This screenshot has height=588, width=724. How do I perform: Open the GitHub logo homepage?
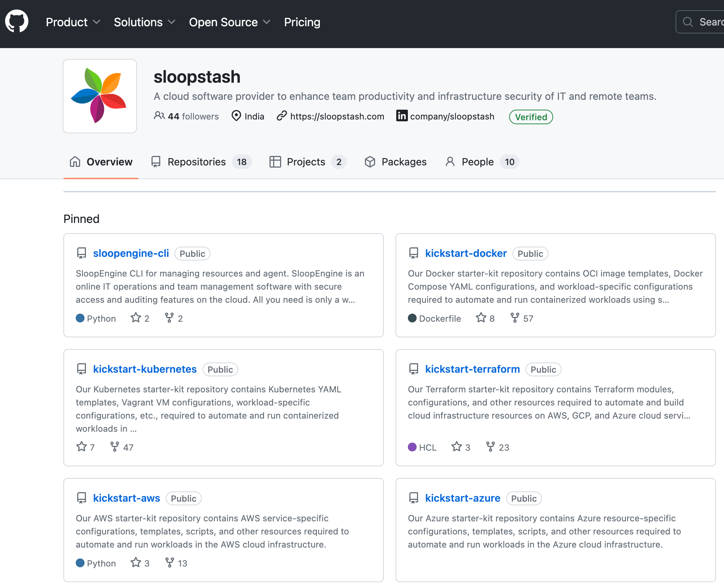click(17, 21)
